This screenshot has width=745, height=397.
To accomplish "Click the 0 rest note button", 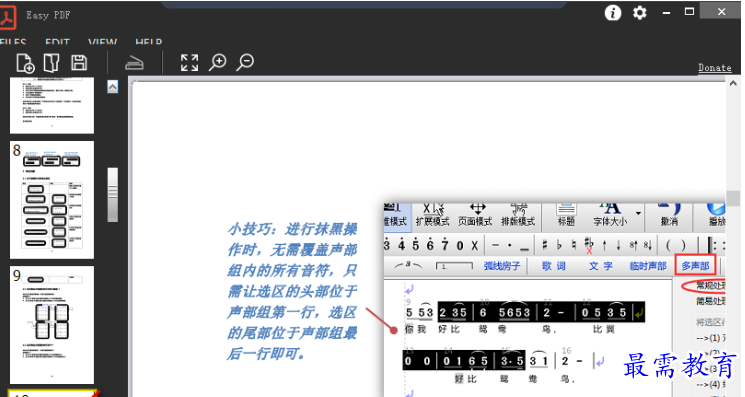I will point(460,246).
